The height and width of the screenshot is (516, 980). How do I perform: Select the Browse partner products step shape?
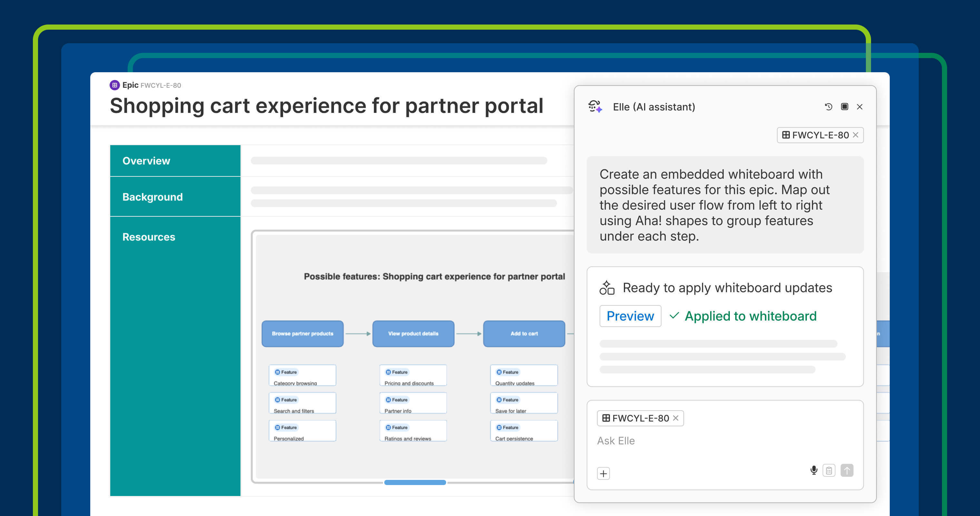point(302,334)
